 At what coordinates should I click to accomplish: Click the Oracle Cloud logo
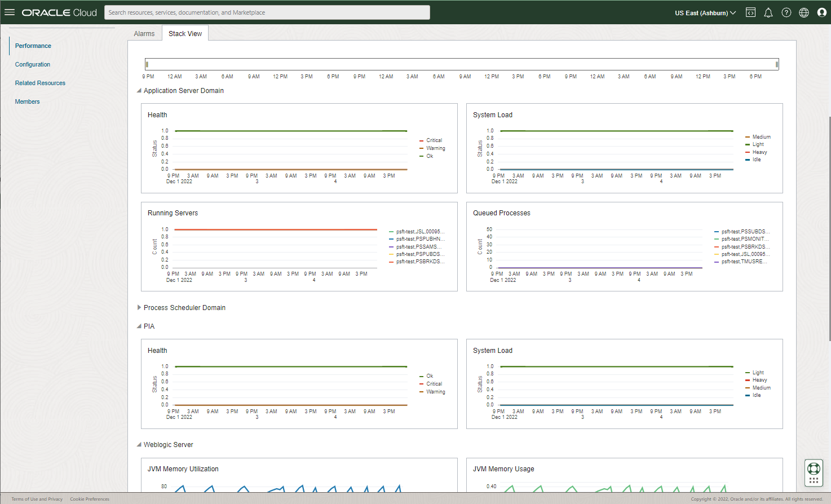(x=58, y=12)
